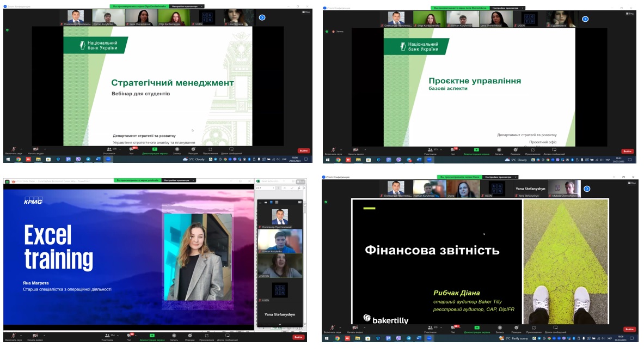Show next participants in Фінансова звітність thumbnail strip

587,189
